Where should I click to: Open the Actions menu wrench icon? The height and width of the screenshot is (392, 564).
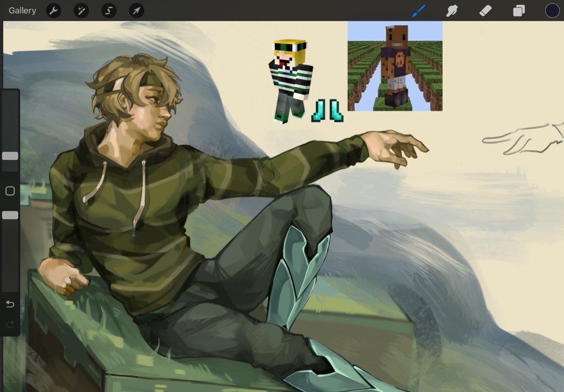coord(53,10)
